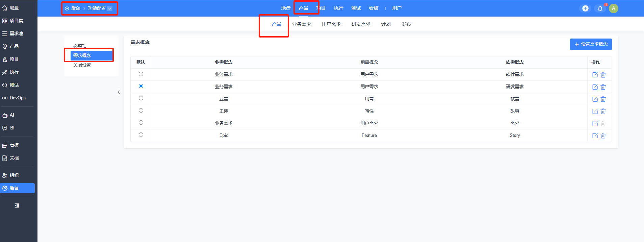The width and height of the screenshot is (644, 242).
Task: Switch to 地盘 in top navigation
Action: pyautogui.click(x=286, y=8)
